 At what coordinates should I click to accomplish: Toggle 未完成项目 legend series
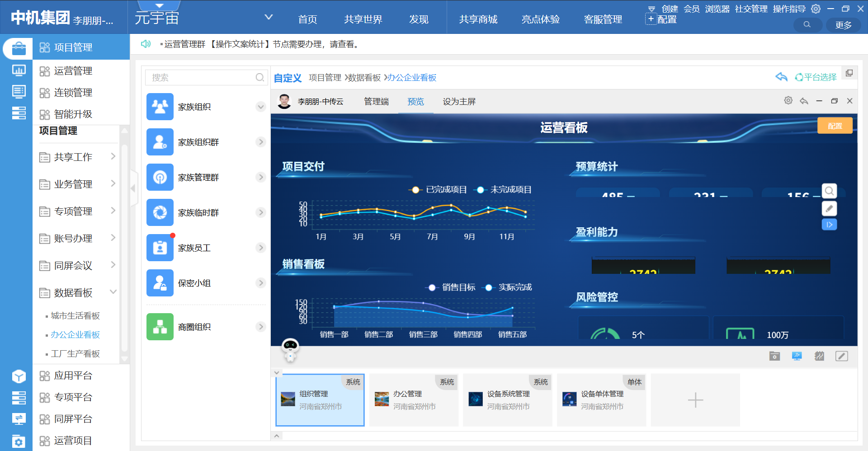(x=503, y=190)
